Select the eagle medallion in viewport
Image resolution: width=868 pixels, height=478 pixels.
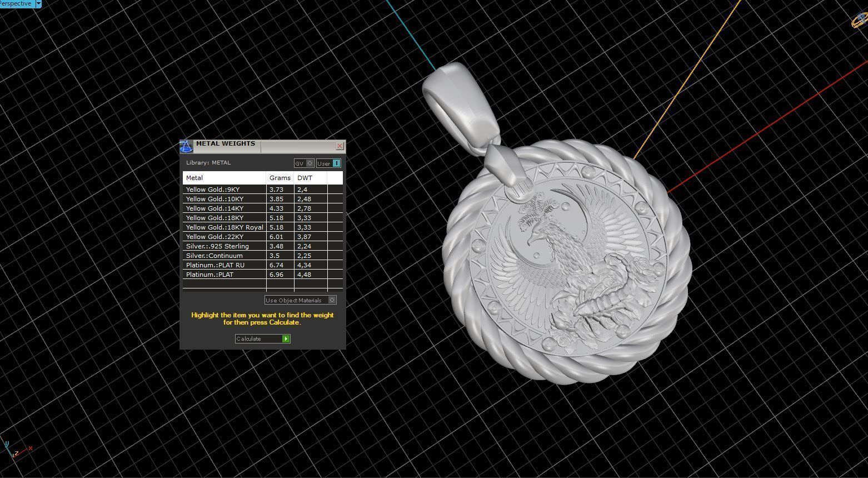click(567, 261)
